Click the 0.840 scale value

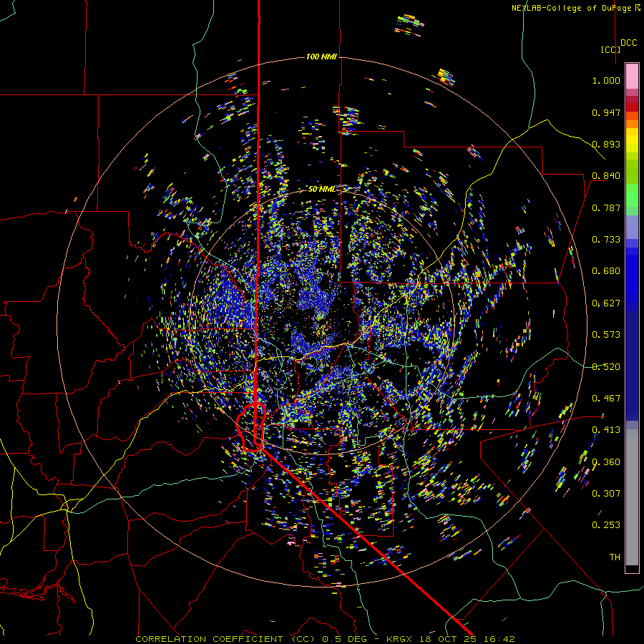[x=606, y=176]
